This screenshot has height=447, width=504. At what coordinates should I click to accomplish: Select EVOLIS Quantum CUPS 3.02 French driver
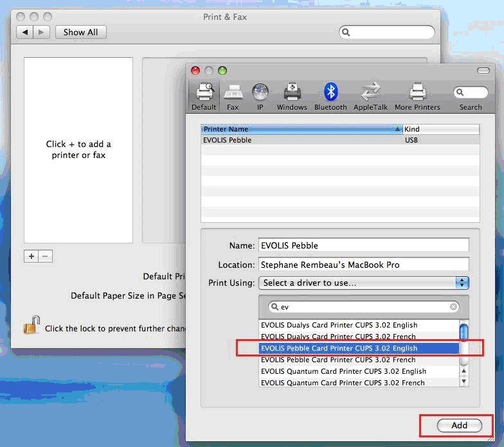[359, 383]
